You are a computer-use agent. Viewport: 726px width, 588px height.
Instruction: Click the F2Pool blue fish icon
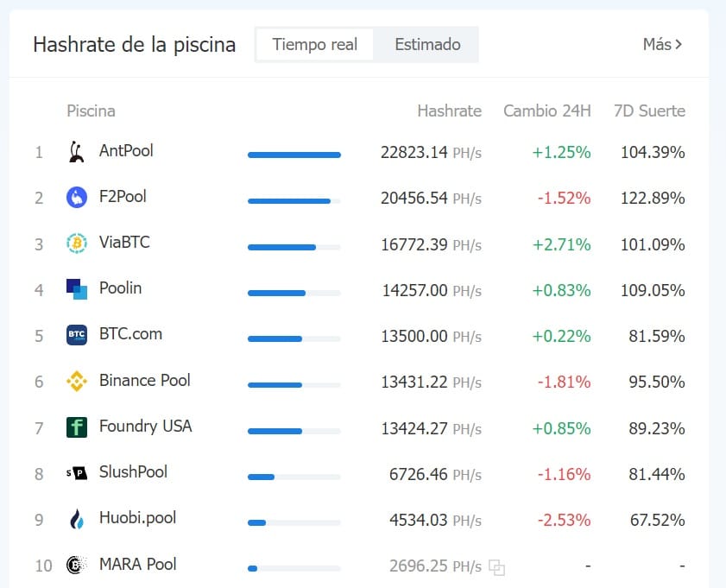(x=76, y=197)
